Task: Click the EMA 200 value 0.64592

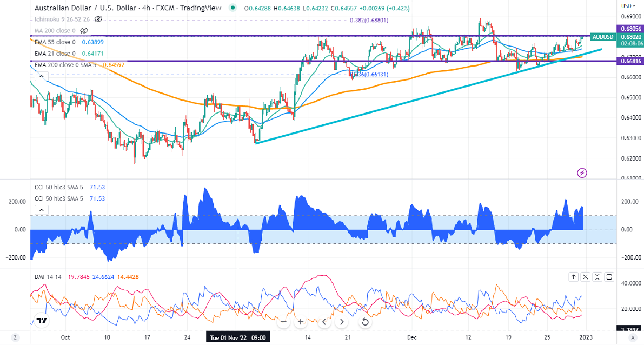Action: pos(114,65)
